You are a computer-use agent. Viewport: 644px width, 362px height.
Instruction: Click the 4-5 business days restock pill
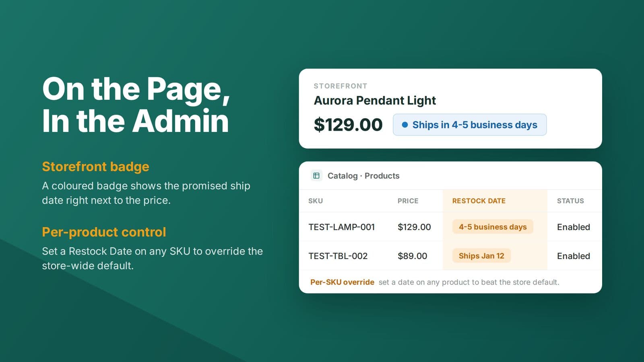(493, 227)
